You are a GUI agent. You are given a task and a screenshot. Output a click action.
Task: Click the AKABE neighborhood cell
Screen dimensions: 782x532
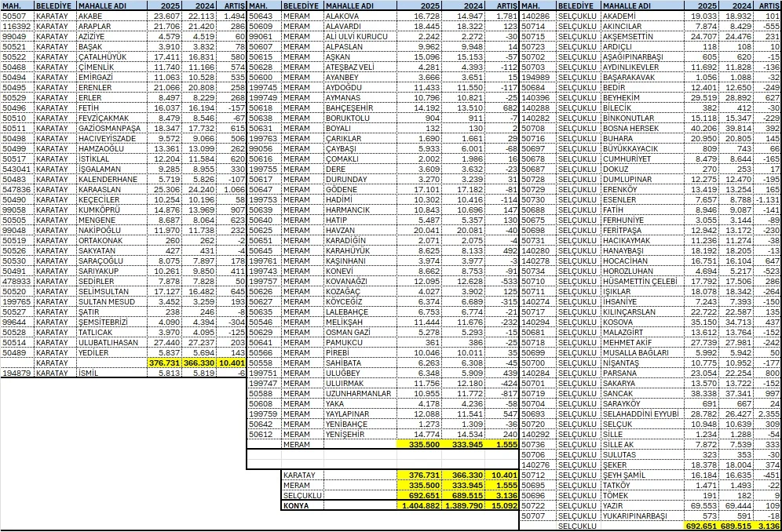click(91, 16)
